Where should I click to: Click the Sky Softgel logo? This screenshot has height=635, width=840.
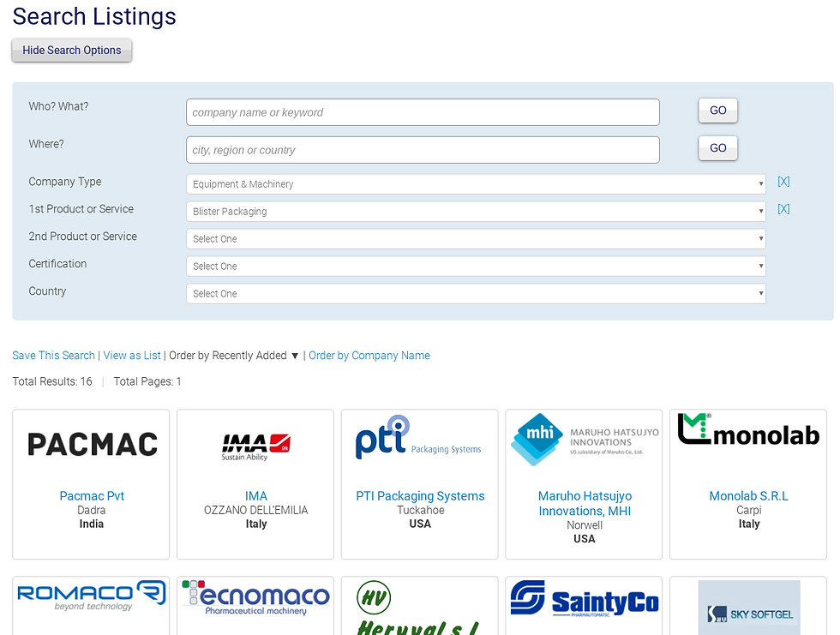click(749, 608)
